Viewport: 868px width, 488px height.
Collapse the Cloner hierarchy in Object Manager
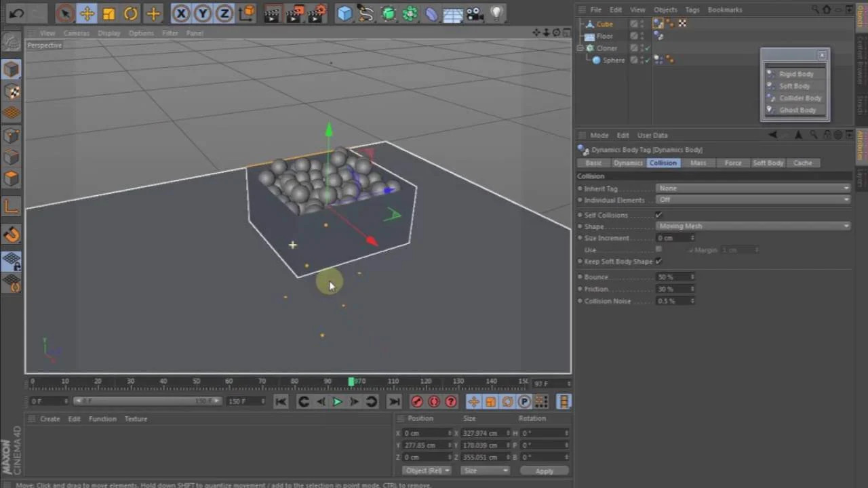[x=581, y=47]
